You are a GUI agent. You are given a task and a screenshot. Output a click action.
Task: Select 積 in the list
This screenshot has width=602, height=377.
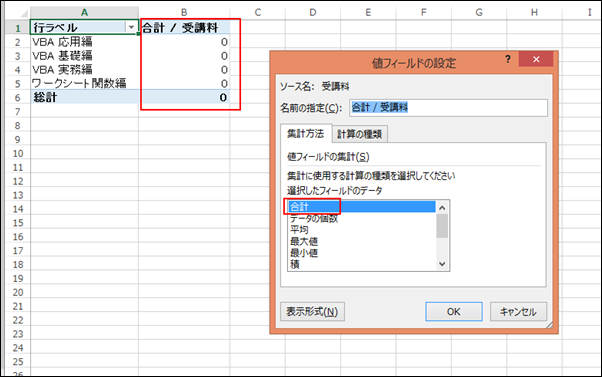[x=362, y=264]
